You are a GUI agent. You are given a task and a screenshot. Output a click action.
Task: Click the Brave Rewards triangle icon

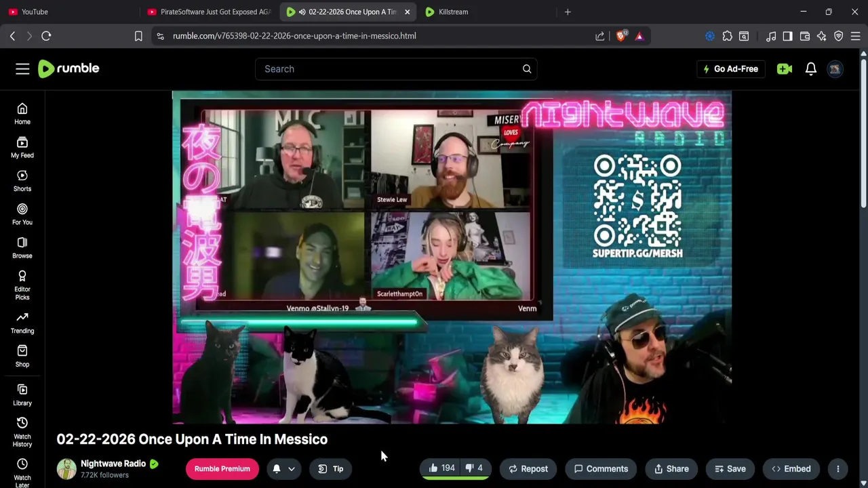pos(639,36)
